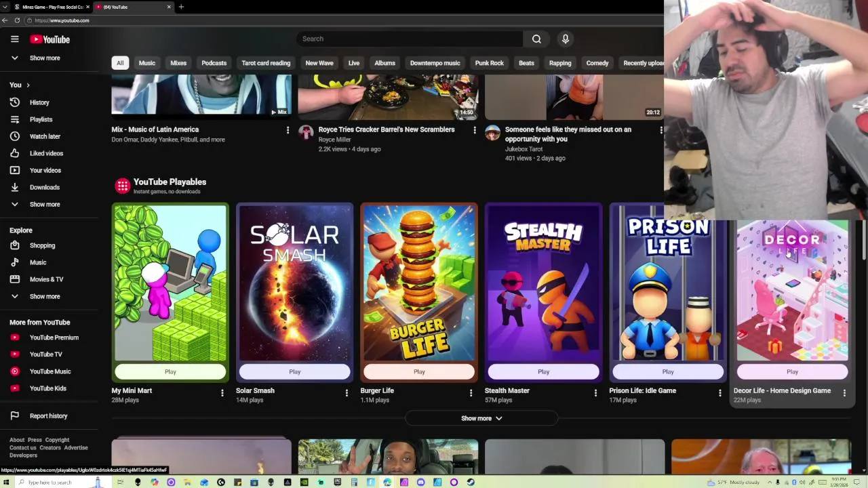Switch to Mines Game browser tab
868x488 pixels.
pos(51,7)
